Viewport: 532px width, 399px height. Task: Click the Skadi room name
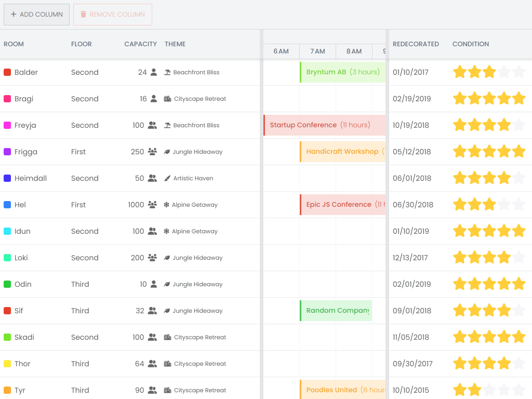click(24, 337)
